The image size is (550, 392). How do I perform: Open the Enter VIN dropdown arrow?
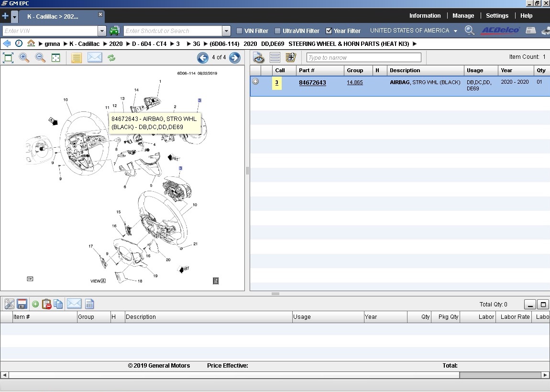101,31
